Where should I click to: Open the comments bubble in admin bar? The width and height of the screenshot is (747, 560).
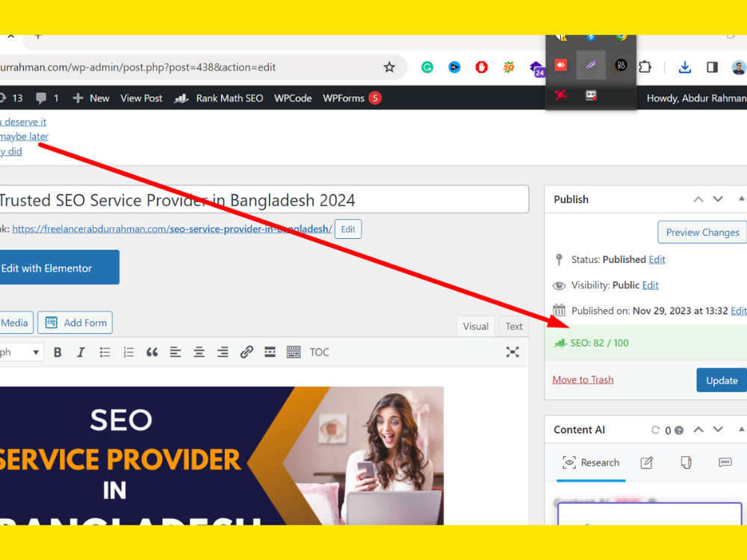tap(47, 98)
